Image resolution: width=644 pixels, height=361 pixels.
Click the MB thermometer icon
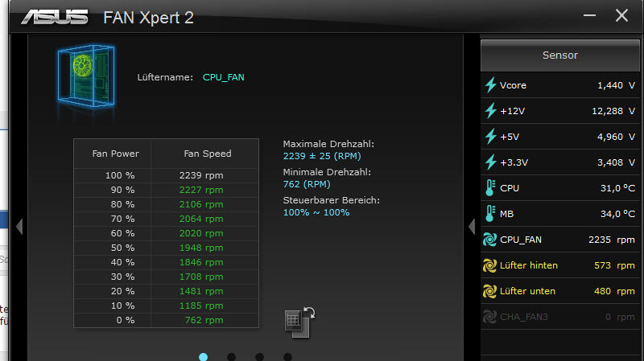[x=490, y=214]
